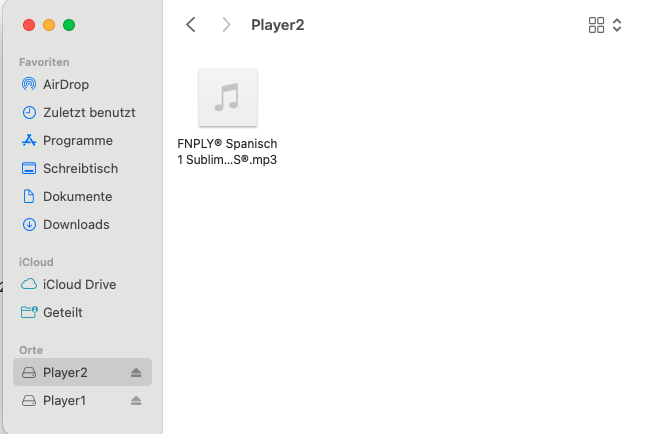The width and height of the screenshot is (664, 434).
Task: Eject the Player1 volume
Action: point(136,401)
